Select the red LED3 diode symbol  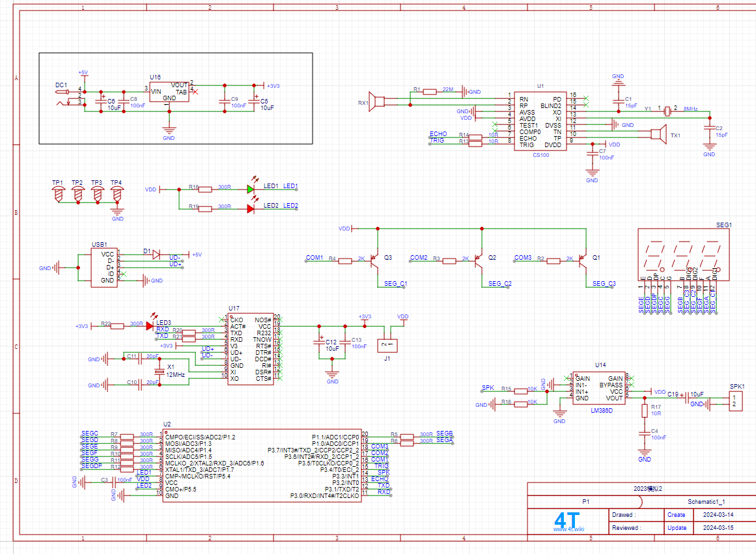pyautogui.click(x=150, y=325)
